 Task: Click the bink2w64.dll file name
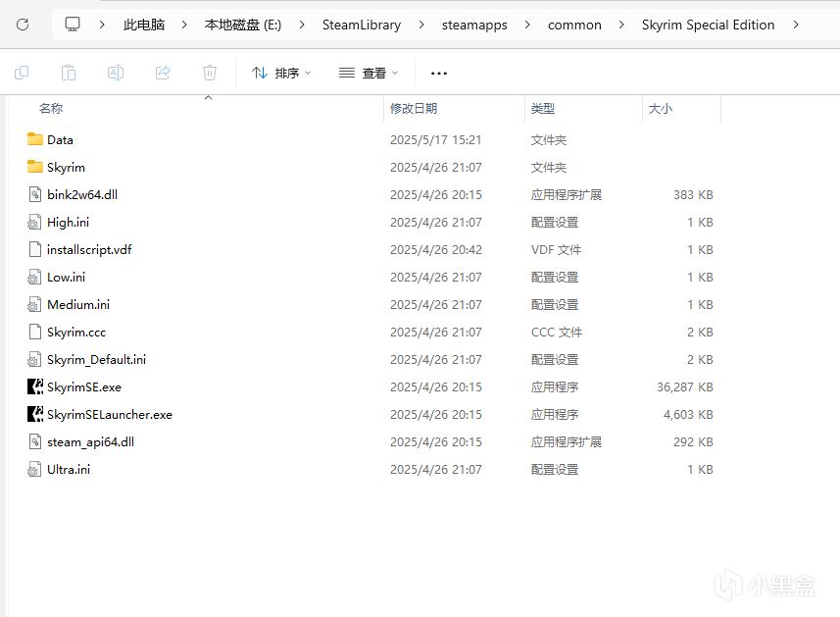(82, 194)
